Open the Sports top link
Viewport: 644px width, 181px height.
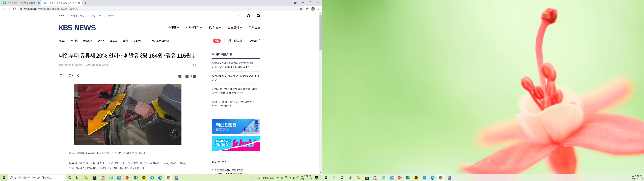pyautogui.click(x=111, y=15)
